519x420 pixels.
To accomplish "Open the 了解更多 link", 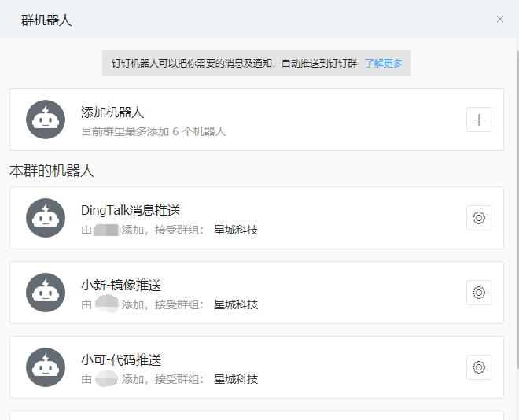I will pyautogui.click(x=384, y=63).
